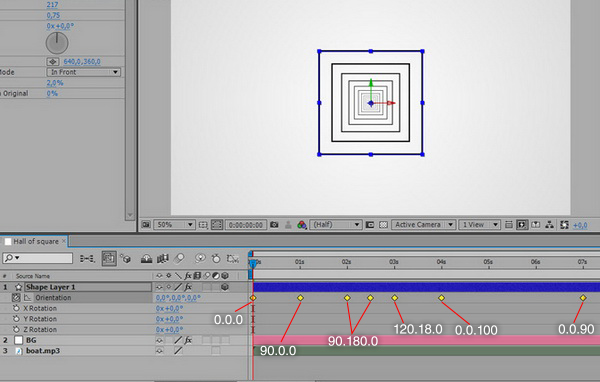Toggle the Z Rotation stopwatch

(16, 330)
